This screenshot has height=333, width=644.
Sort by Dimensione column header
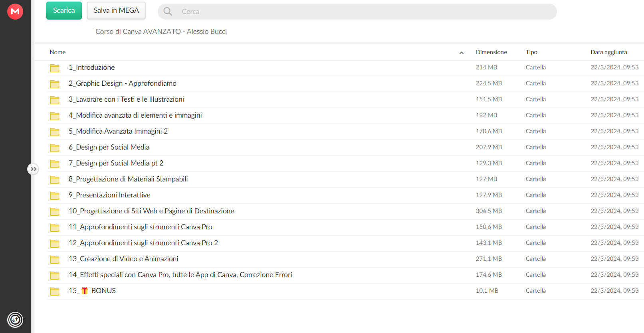point(491,52)
